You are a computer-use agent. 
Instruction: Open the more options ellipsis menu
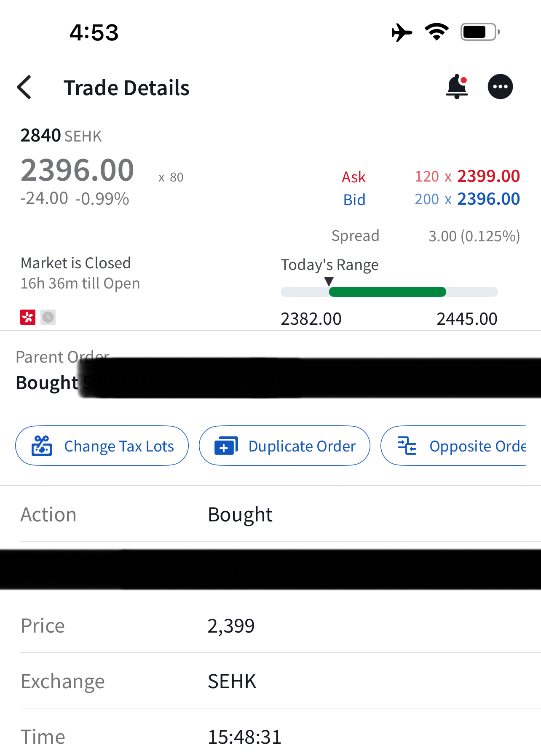[x=500, y=87]
